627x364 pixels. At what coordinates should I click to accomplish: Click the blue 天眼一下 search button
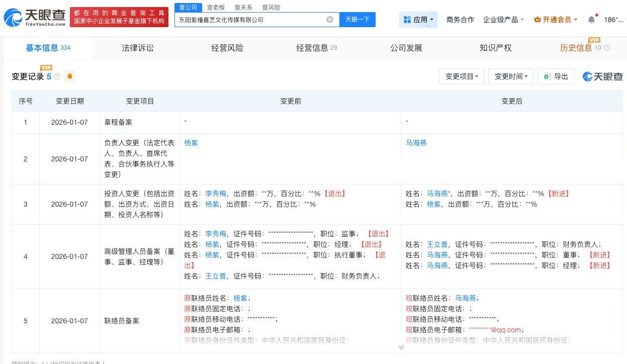point(357,19)
